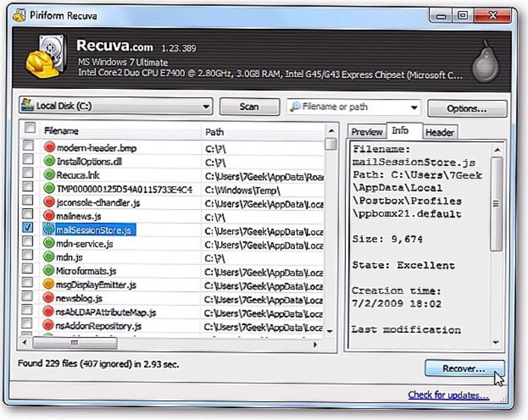Open Check for updates link

coord(449,394)
